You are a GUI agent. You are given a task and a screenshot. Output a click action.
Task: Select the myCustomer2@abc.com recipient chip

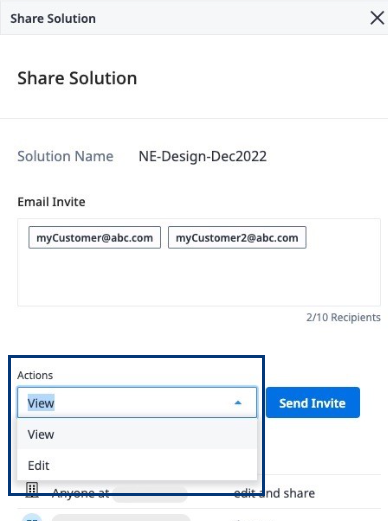[237, 238]
